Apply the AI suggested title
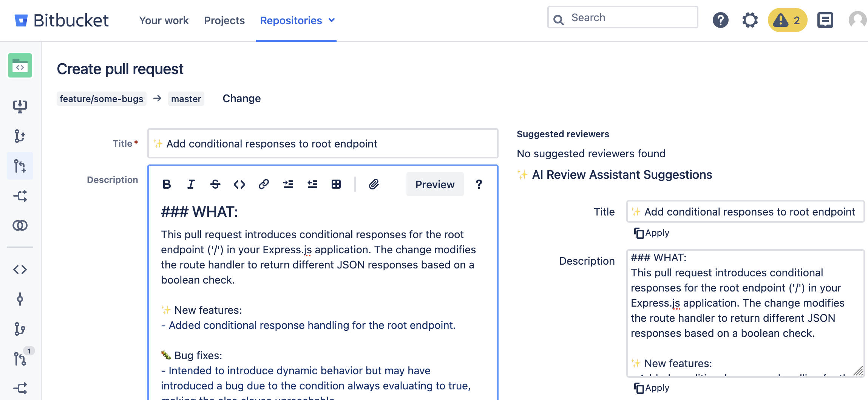 [652, 233]
